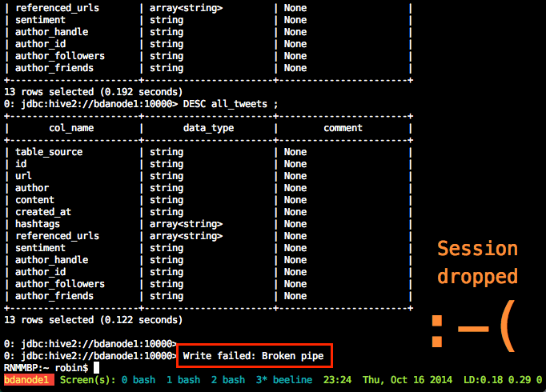
Task: Click the data_type column header
Action: (208, 128)
